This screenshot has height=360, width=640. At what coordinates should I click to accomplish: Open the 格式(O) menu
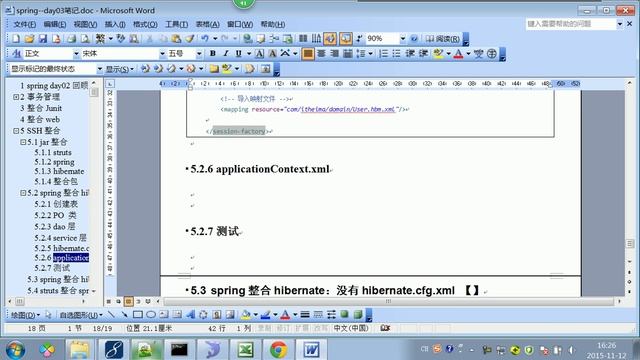click(x=145, y=24)
